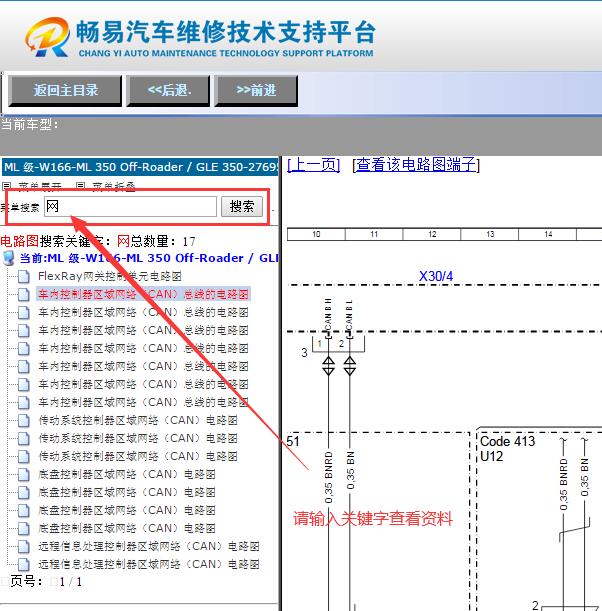The image size is (602, 611).
Task: Go forward with the >>前进 button
Action: [256, 90]
